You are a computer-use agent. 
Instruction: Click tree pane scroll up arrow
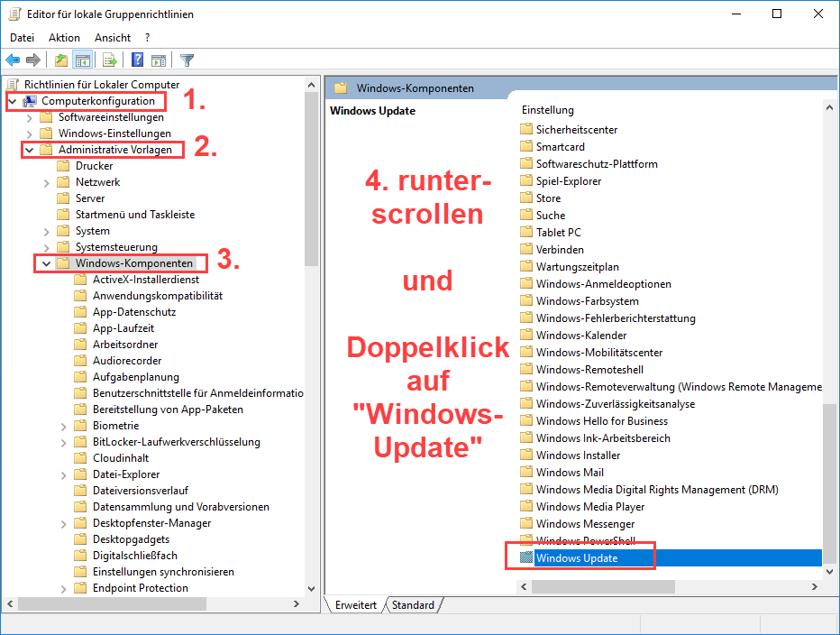(x=311, y=85)
